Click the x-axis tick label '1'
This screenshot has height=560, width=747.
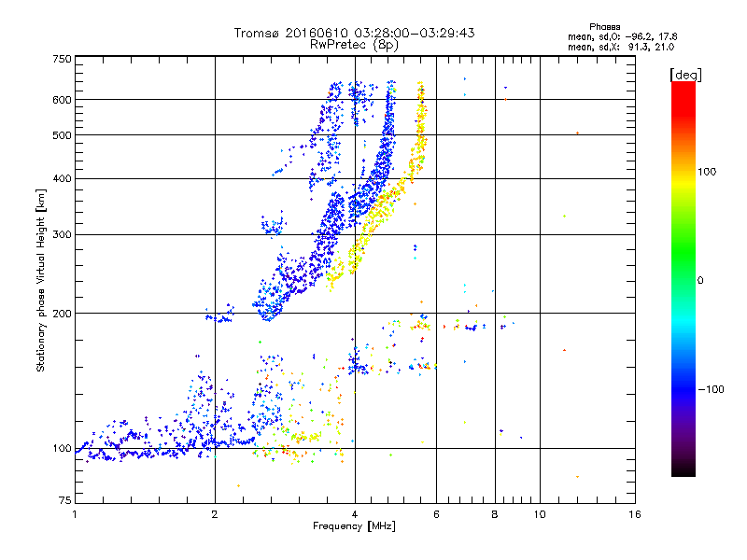75,514
